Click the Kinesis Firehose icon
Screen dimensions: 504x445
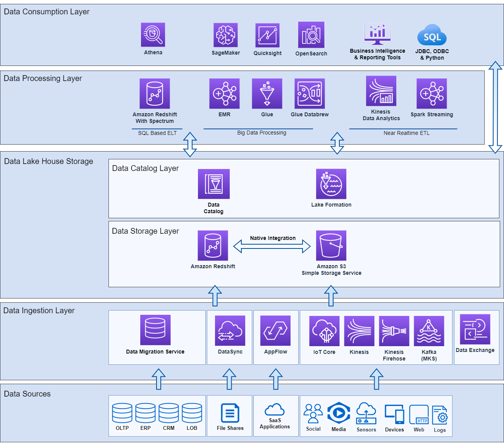(394, 331)
